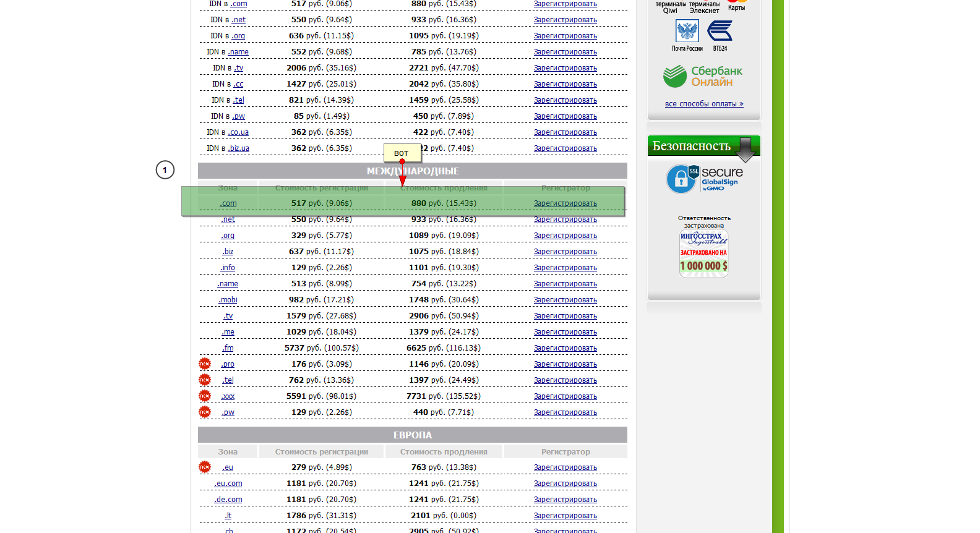Screen dimensions: 980x533
Task: Open the .pro zone link
Action: coord(228,364)
